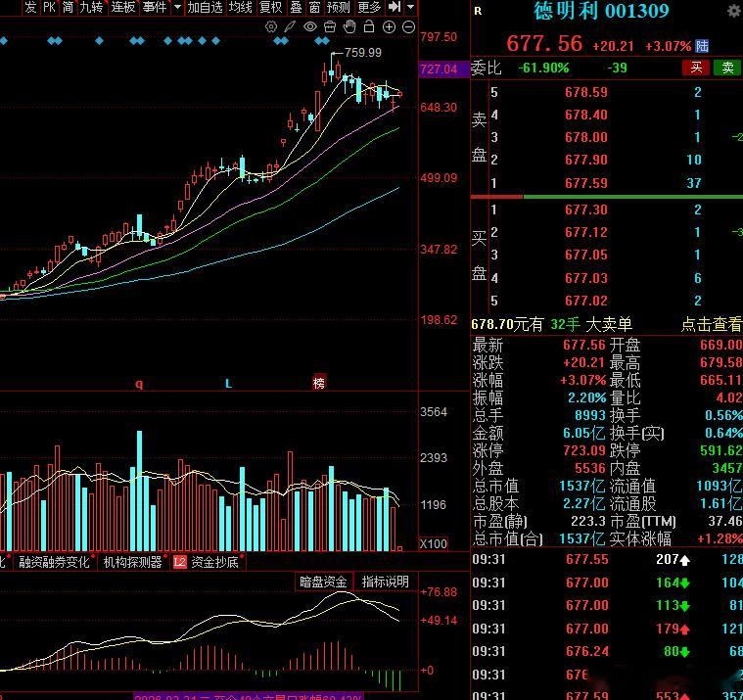
Task: Click 金额 value 6.05亿
Action: point(583,433)
